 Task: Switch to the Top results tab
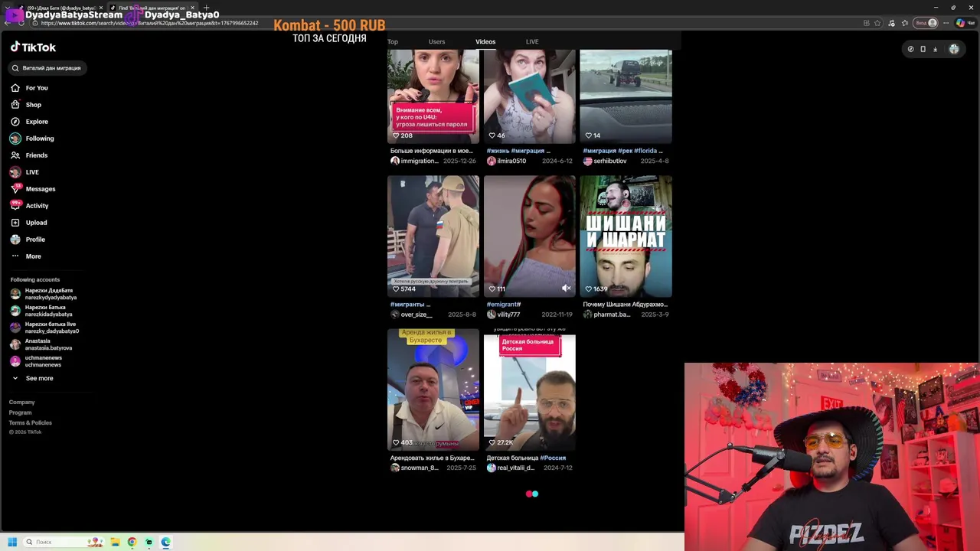tap(393, 42)
